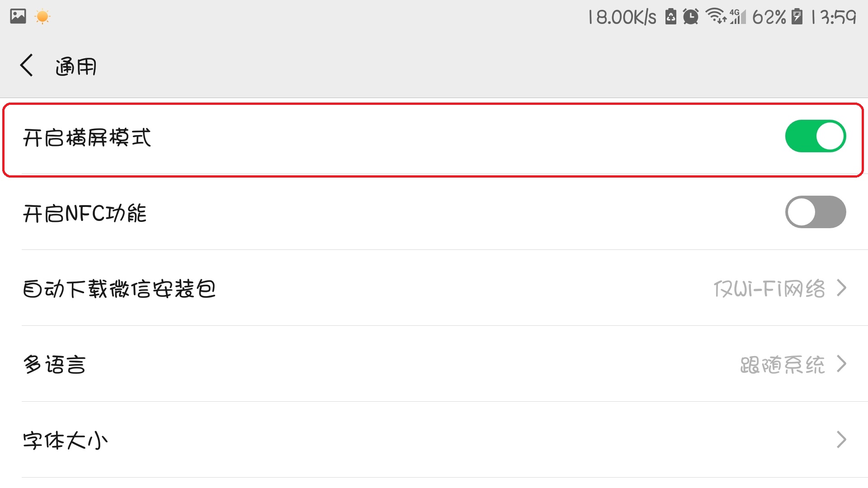Tap the sun weather notification icon
This screenshot has height=488, width=868.
click(x=42, y=17)
